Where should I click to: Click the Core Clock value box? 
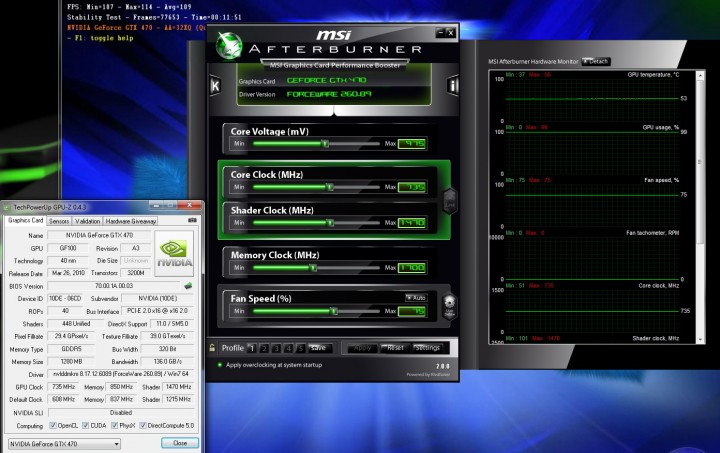tap(412, 187)
